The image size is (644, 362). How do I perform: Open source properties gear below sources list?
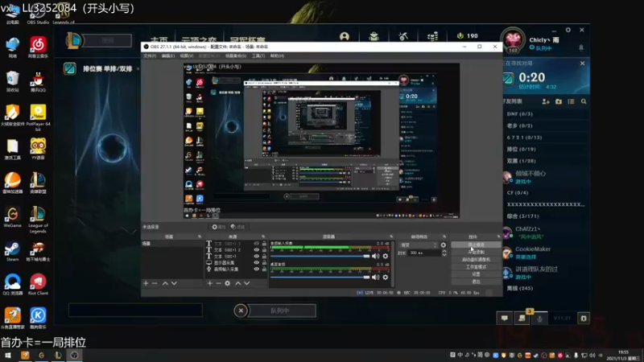click(x=228, y=283)
